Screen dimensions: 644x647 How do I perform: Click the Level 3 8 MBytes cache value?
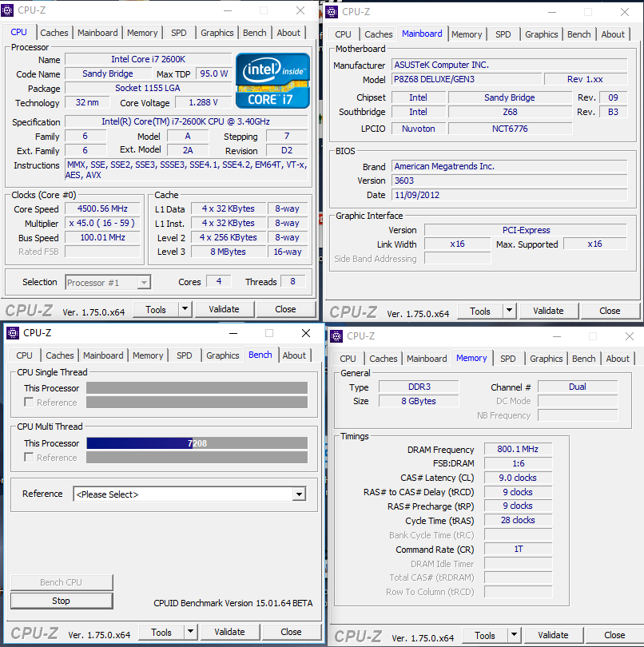pyautogui.click(x=228, y=252)
